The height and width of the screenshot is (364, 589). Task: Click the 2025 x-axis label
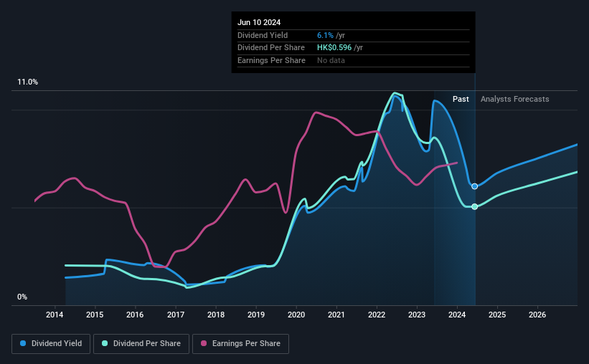coord(497,315)
